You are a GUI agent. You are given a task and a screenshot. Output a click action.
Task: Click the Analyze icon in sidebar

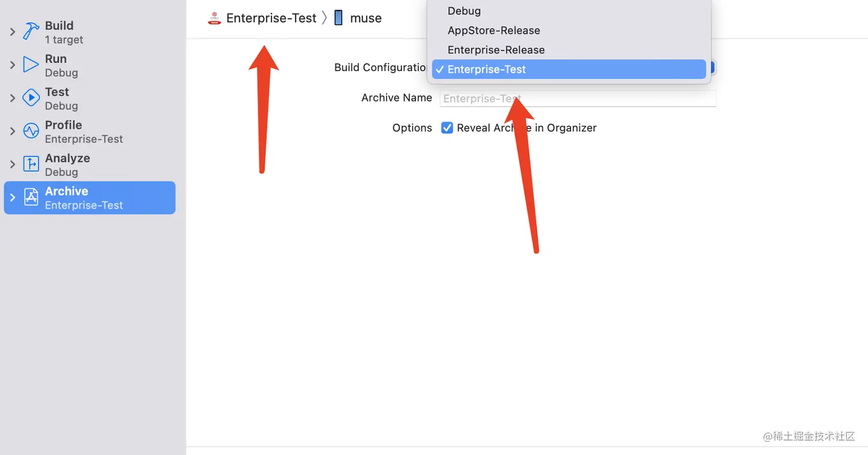31,164
